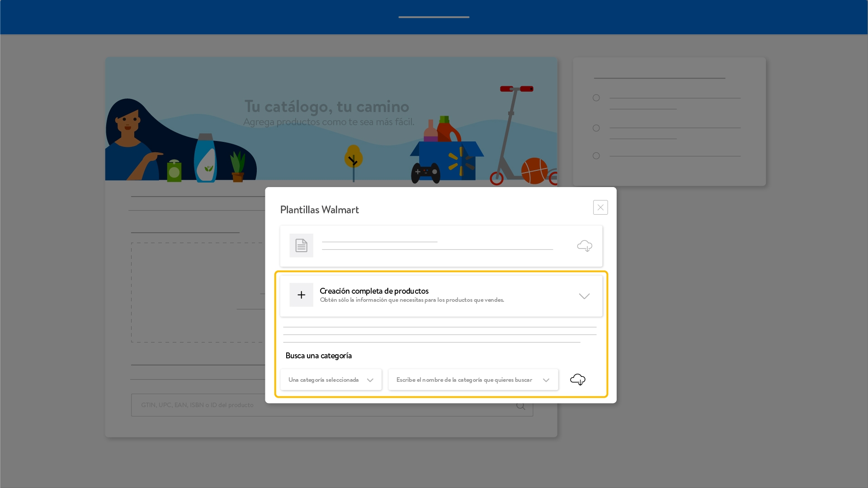Click the document icon in first template card
Viewport: 868px width, 488px height.
pyautogui.click(x=301, y=245)
